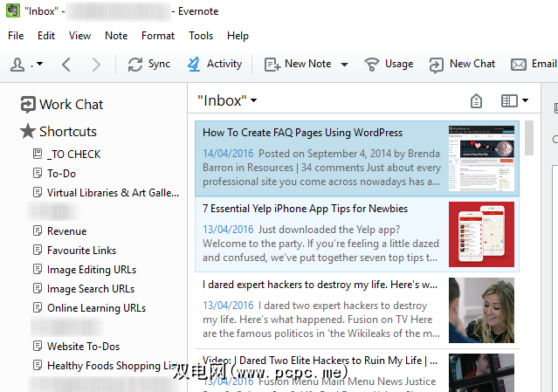The image size is (558, 392).
Task: Open the Image Search URLs shortcut
Action: (x=84, y=288)
